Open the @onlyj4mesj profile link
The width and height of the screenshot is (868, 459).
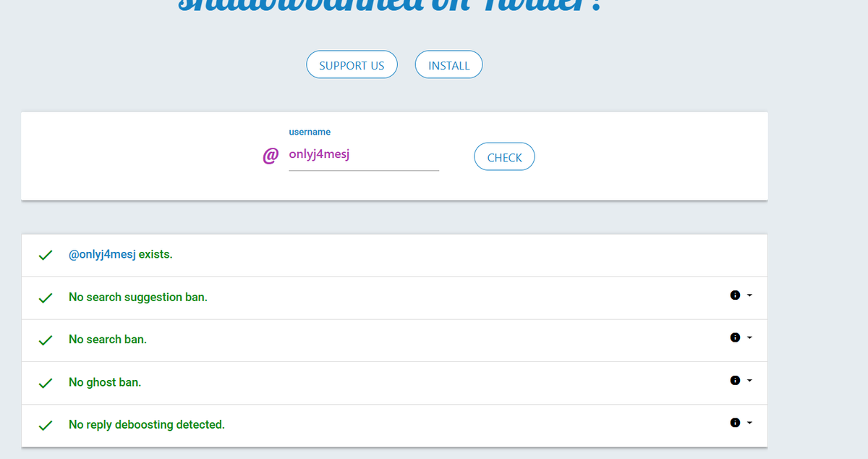click(102, 255)
